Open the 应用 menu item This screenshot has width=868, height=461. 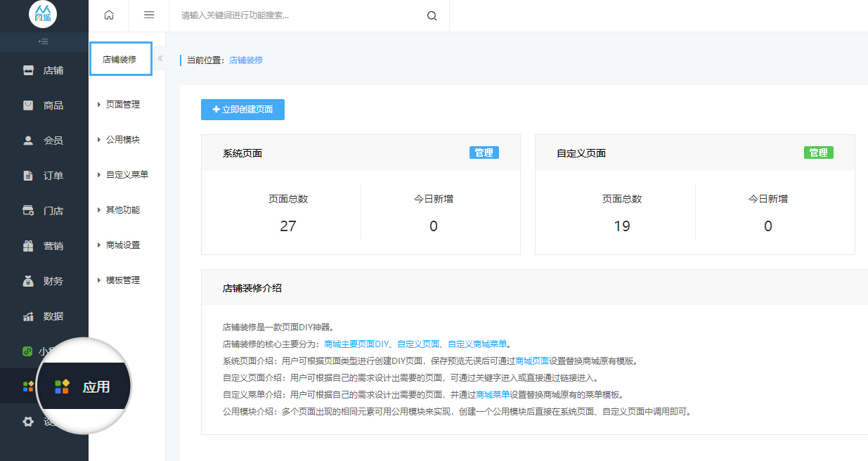point(84,387)
